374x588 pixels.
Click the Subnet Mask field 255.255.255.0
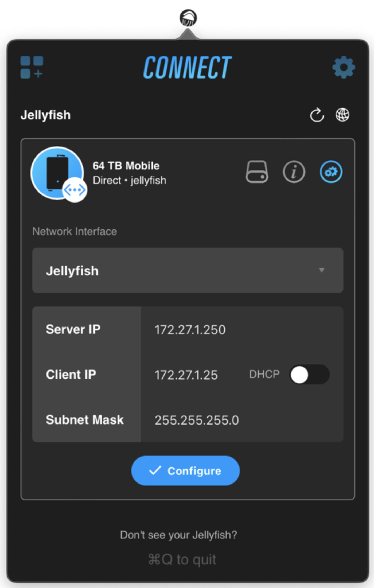pos(242,420)
